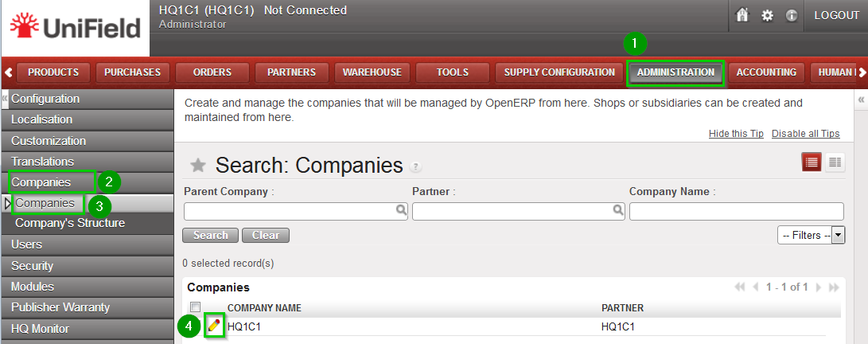Expand the Publisher Warranty section
The image size is (868, 344).
click(x=88, y=307)
